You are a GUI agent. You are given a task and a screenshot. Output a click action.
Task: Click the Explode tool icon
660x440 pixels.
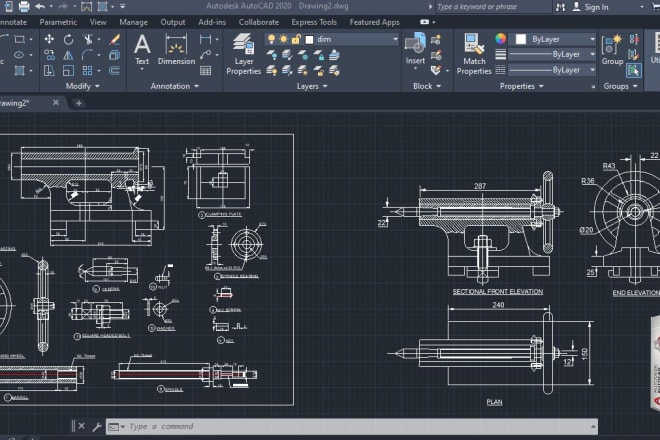click(x=114, y=55)
